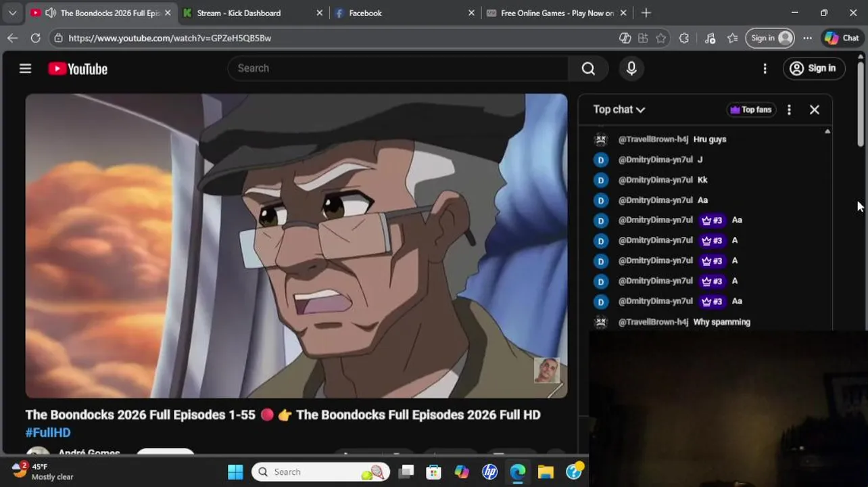Open the Get Help app on taskbar
The image size is (868, 487).
pyautogui.click(x=574, y=472)
